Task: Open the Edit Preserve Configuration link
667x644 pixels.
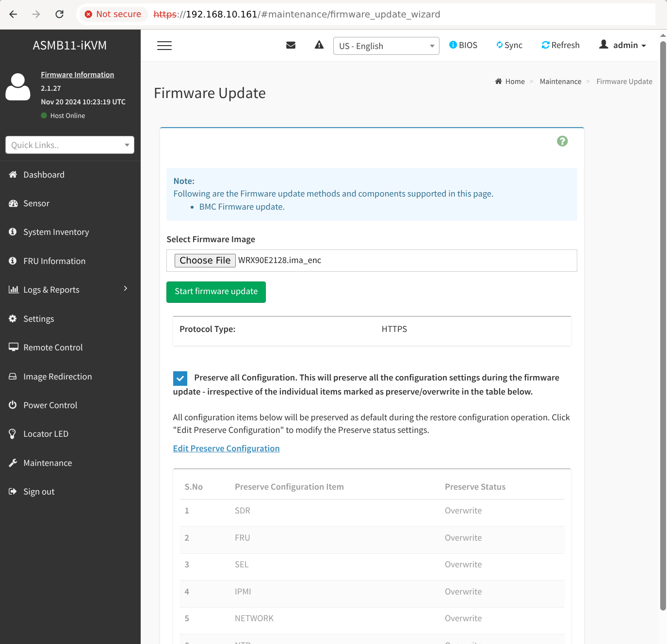Action: [227, 448]
